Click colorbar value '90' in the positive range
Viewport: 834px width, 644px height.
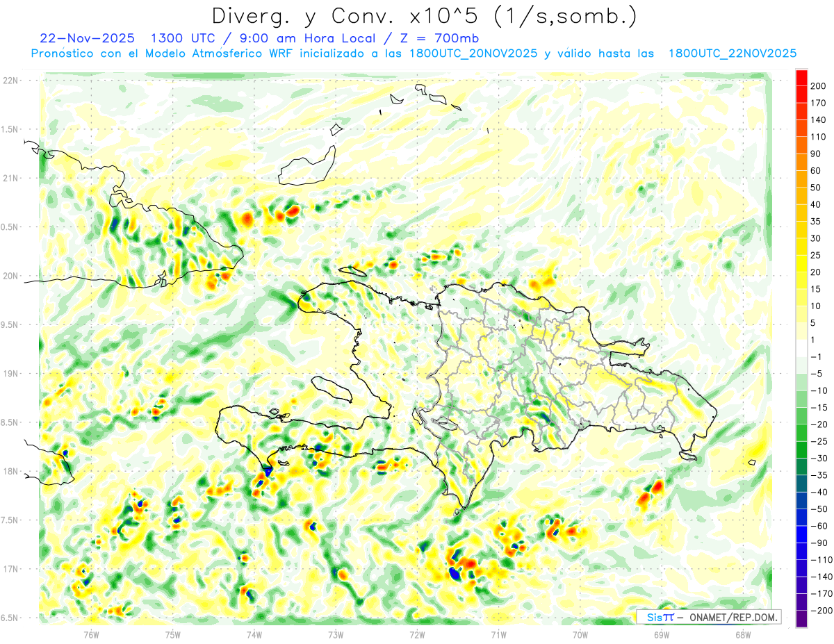(x=816, y=154)
